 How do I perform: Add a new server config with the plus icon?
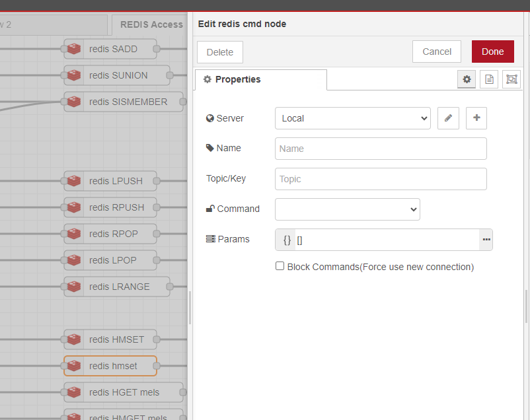[476, 118]
